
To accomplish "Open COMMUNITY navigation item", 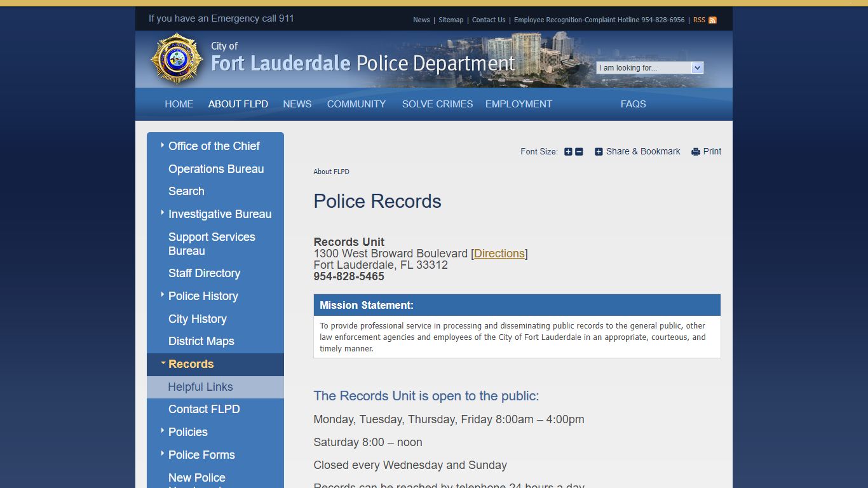I will point(356,104).
